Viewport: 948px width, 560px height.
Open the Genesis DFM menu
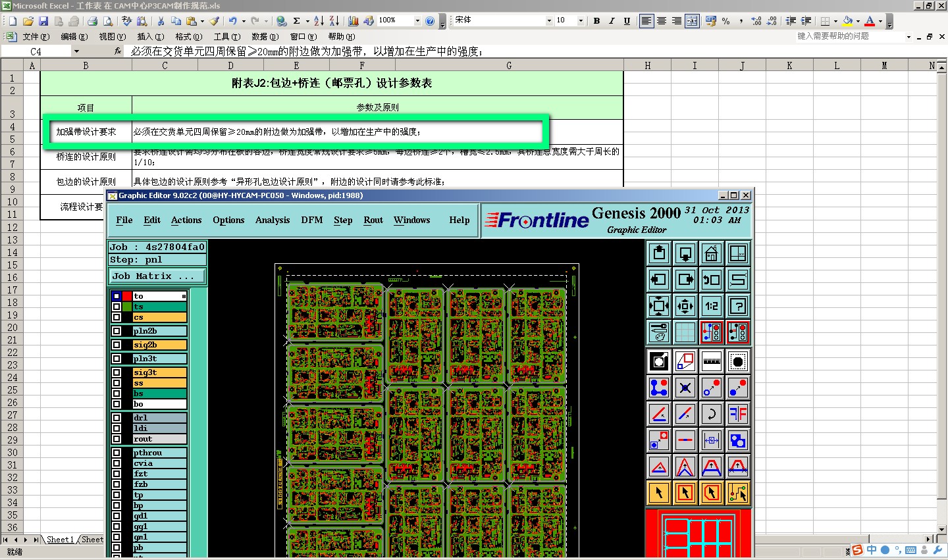(x=312, y=220)
